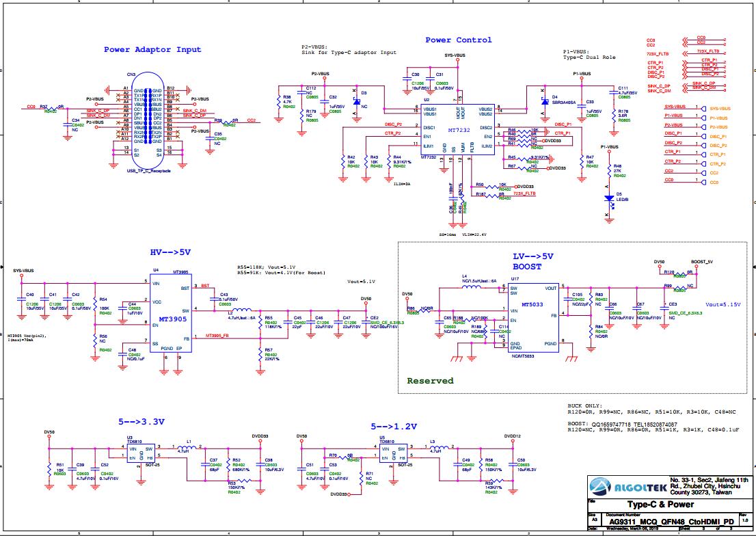Click the 'Sink for Type-C adaptor Input' note
Image resolution: width=756 pixels, height=536 pixels.
(x=349, y=52)
